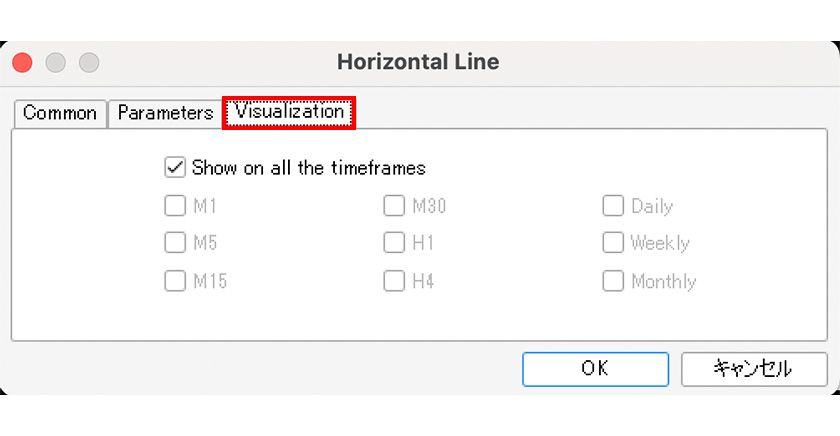
Task: Select the Visualization tab
Action: (x=289, y=113)
